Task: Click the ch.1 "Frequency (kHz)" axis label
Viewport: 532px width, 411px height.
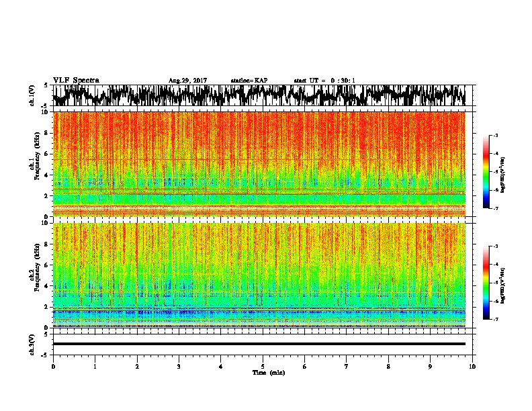Action: point(37,156)
